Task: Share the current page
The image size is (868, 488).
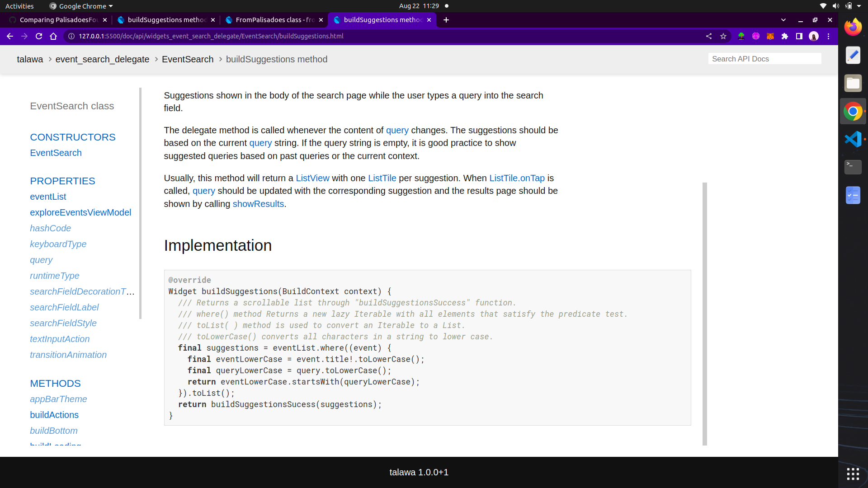Action: coord(709,36)
